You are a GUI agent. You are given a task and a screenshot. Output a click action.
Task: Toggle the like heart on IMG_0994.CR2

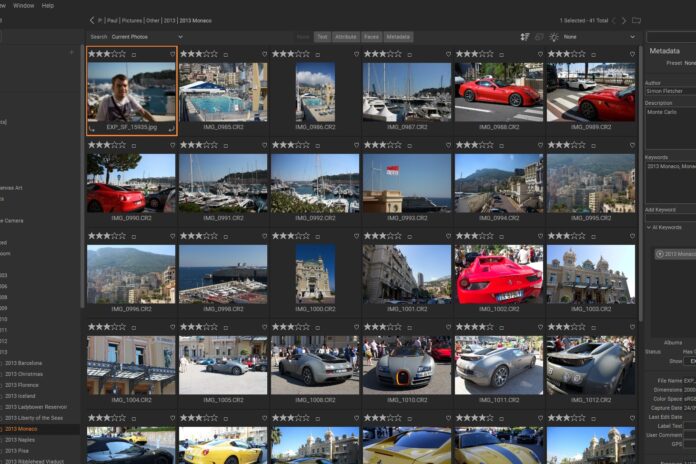540,145
